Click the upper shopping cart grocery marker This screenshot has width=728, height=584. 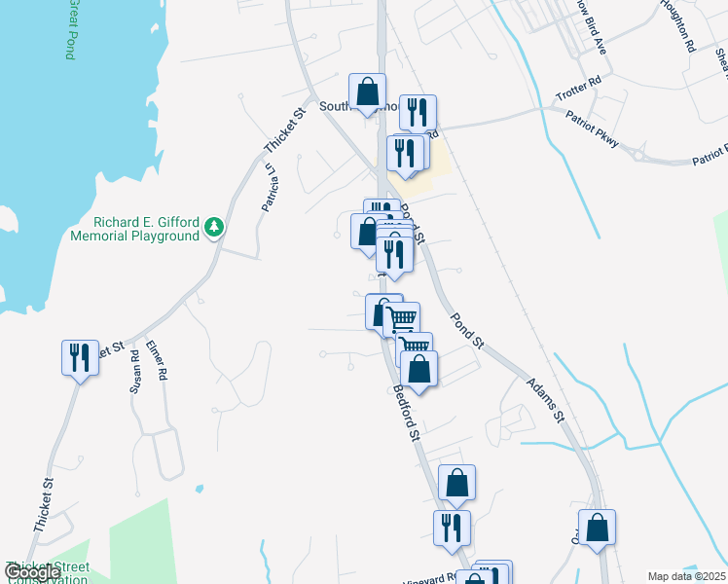click(x=402, y=320)
